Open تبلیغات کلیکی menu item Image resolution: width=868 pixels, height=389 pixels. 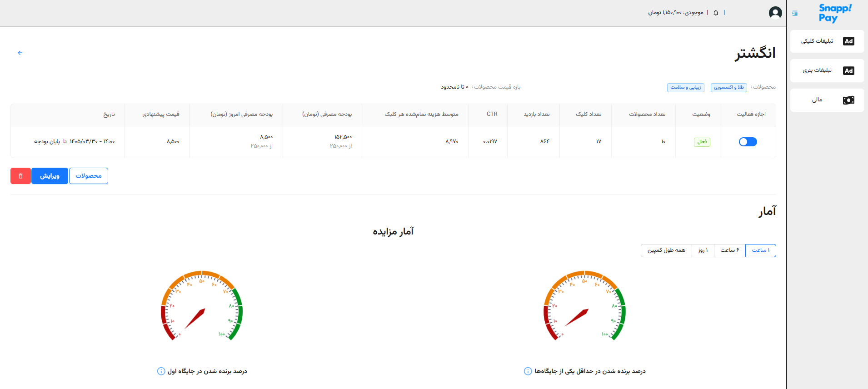click(827, 41)
